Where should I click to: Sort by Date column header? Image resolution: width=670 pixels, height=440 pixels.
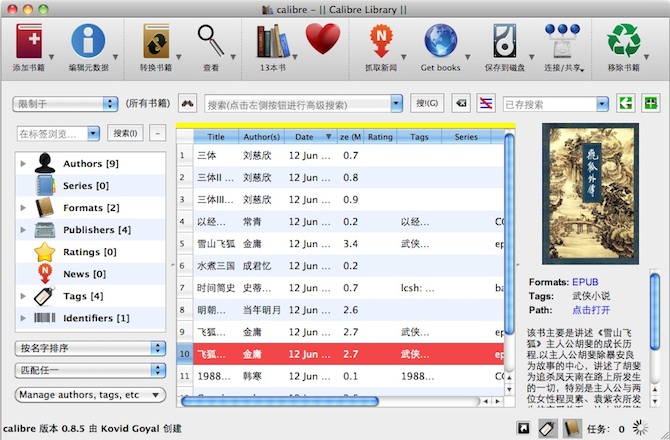tap(311, 137)
